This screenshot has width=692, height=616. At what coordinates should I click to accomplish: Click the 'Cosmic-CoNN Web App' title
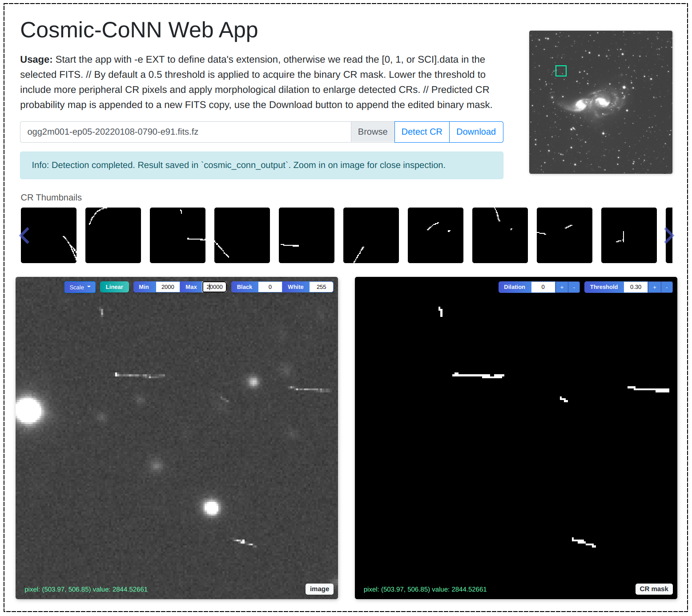(x=139, y=30)
